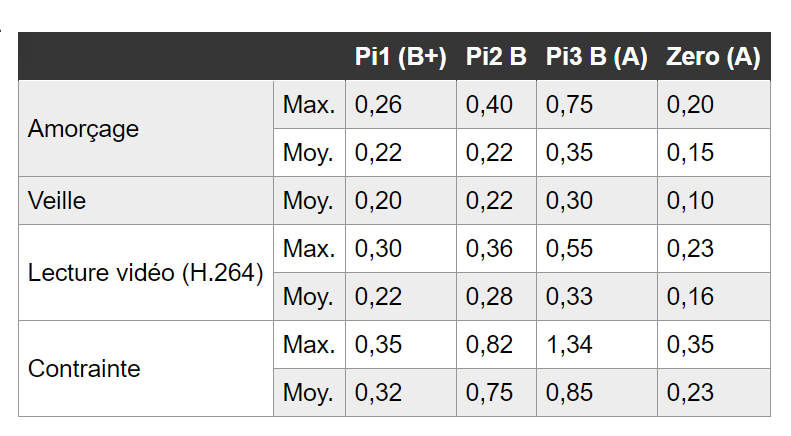Click the Zero (A) column header

[713, 57]
